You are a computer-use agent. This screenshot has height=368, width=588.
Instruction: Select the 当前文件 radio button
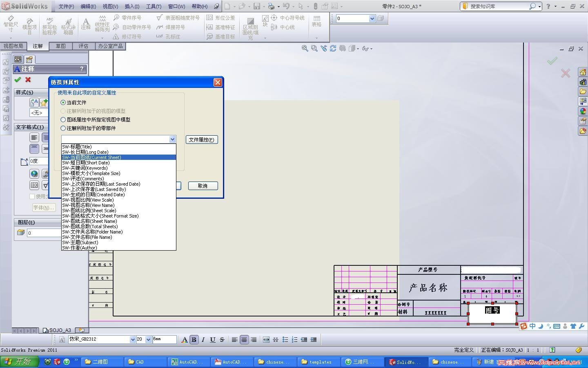point(63,102)
